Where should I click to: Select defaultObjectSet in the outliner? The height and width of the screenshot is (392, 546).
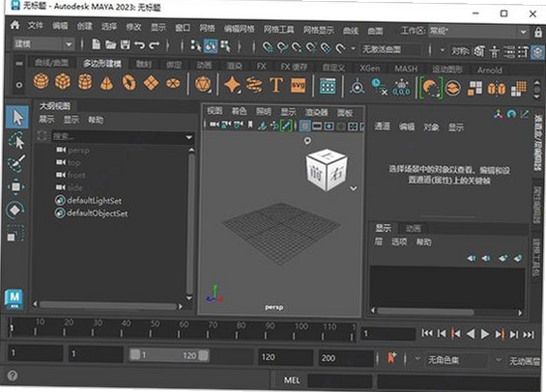click(x=98, y=213)
